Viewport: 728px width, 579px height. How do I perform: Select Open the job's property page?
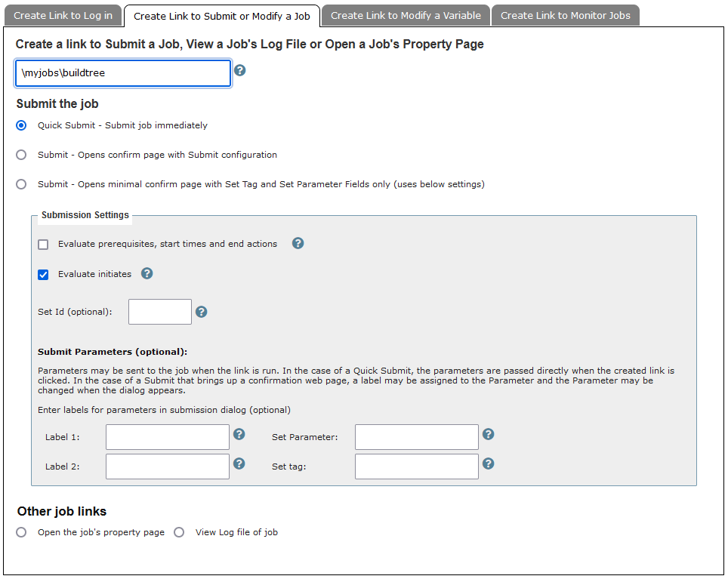[x=21, y=532]
